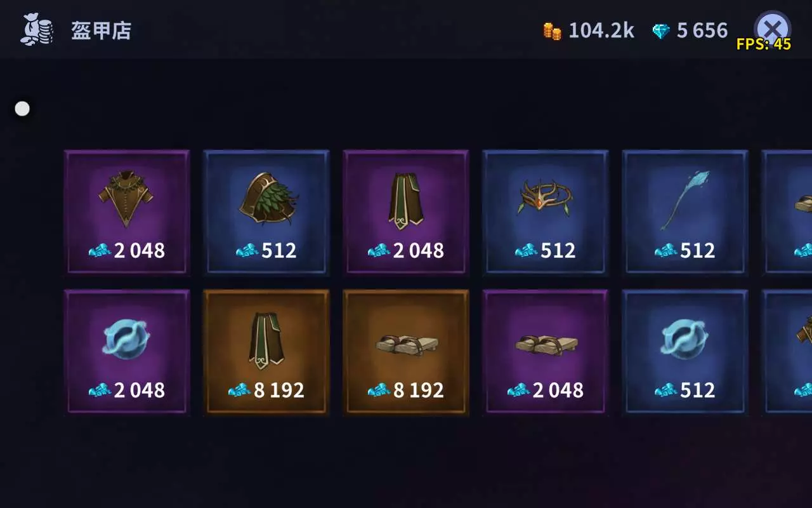This screenshot has height=508, width=812.
Task: Select the blue swirling orb for 512
Action: click(685, 352)
